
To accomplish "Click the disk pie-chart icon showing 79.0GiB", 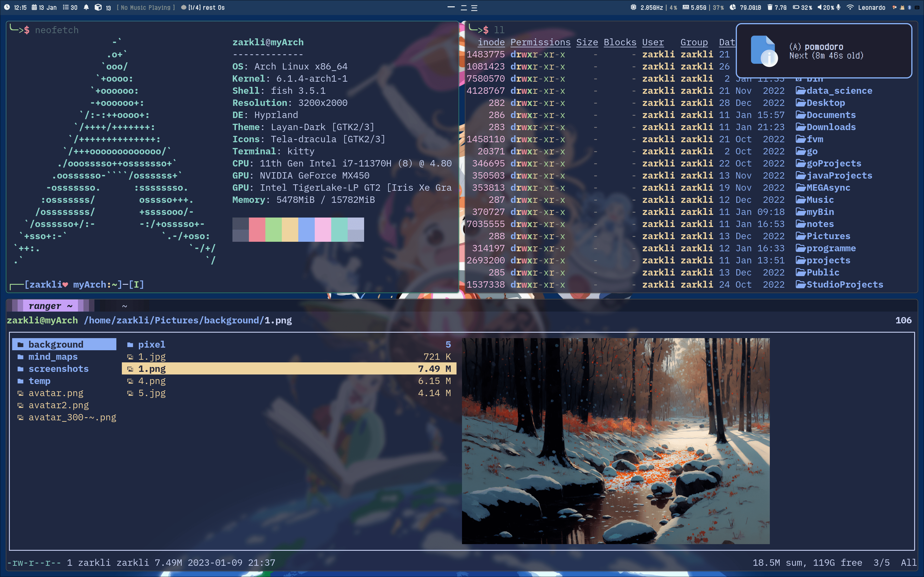I will pos(733,7).
